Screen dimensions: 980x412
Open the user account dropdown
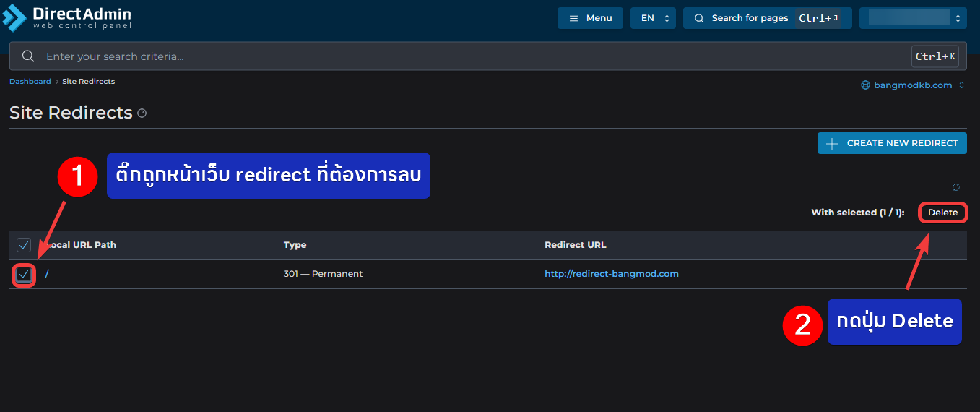point(913,18)
